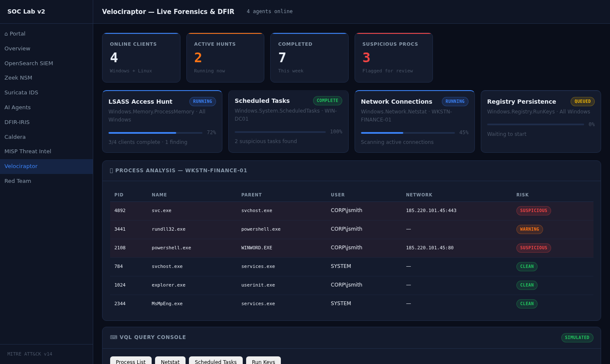
Task: Select MISP Threat Intel in sidebar
Action: [x=28, y=152]
